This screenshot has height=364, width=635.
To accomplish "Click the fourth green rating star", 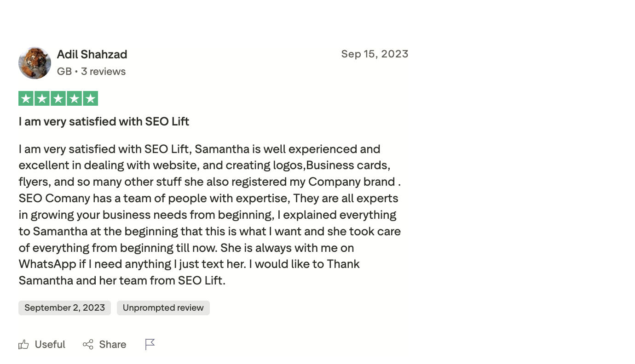I will (74, 98).
